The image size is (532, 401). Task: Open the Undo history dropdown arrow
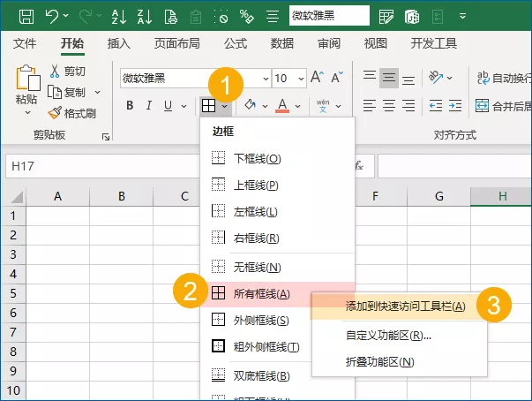click(66, 16)
